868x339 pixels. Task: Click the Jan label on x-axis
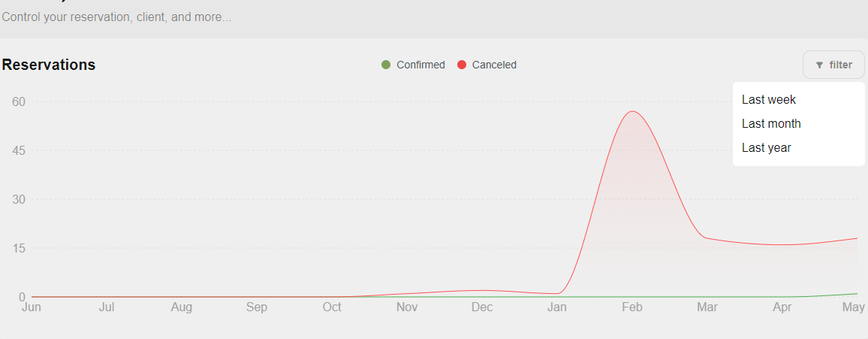[557, 307]
